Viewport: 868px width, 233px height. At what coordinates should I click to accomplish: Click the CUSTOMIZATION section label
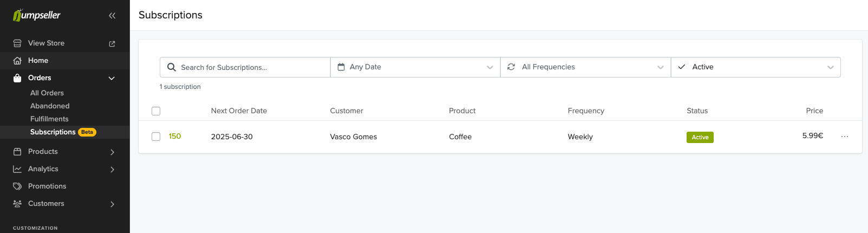pos(35,228)
